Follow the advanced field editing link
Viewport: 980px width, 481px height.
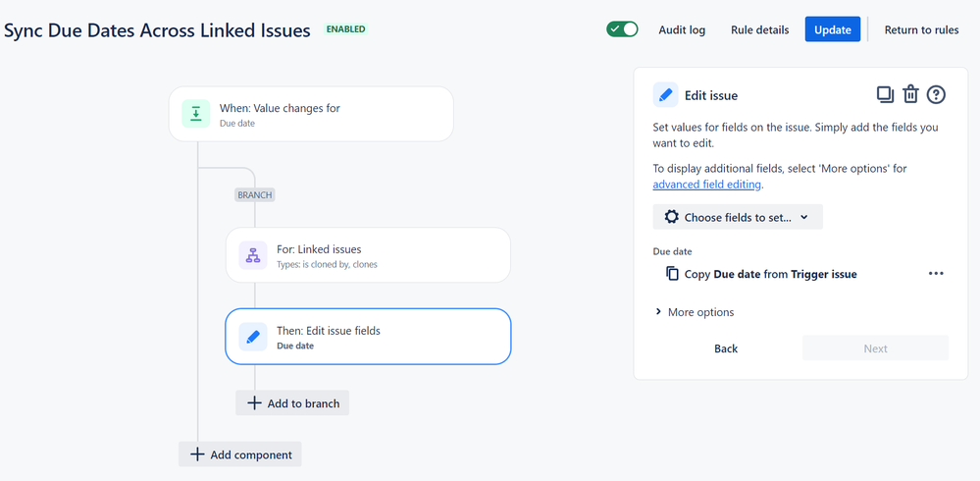[x=707, y=185]
